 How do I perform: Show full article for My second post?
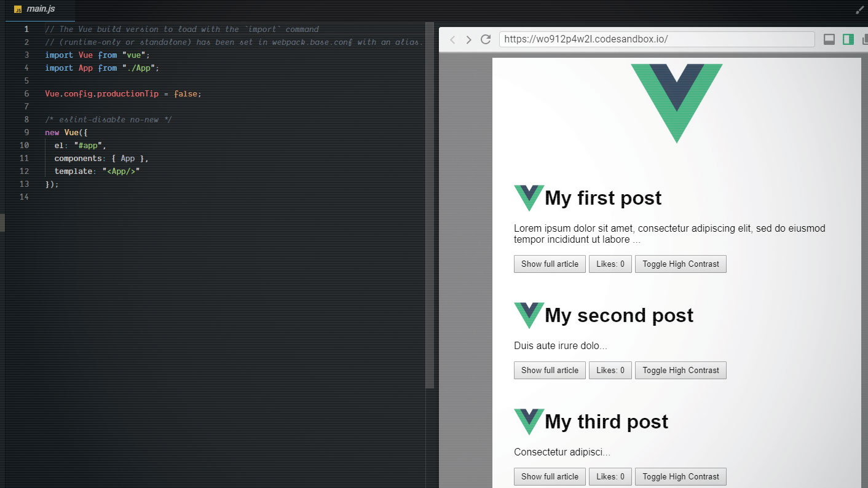click(549, 370)
